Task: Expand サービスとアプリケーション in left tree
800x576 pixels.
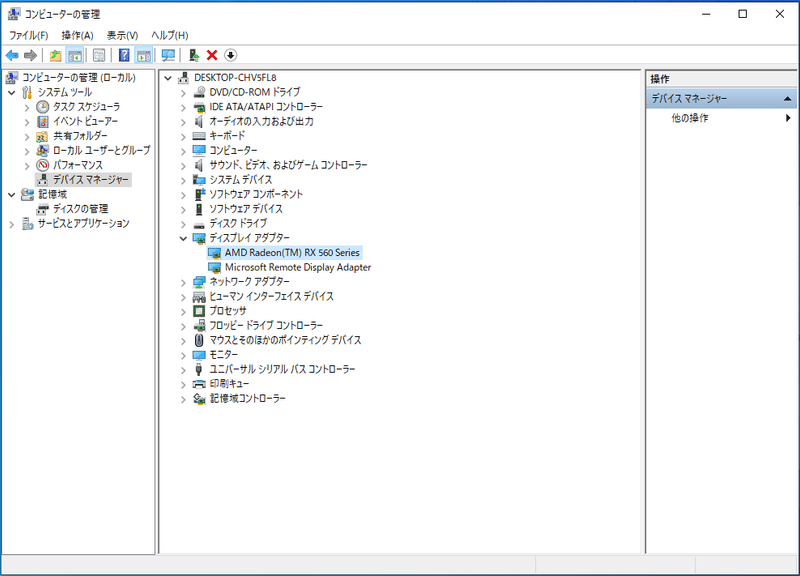Action: coord(12,224)
